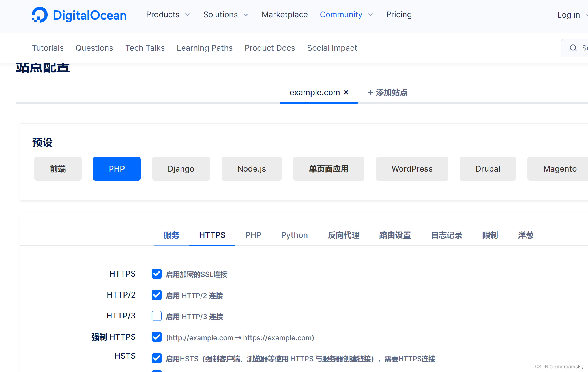Click the 站点配置 heading
The width and height of the screenshot is (588, 372).
43,68
